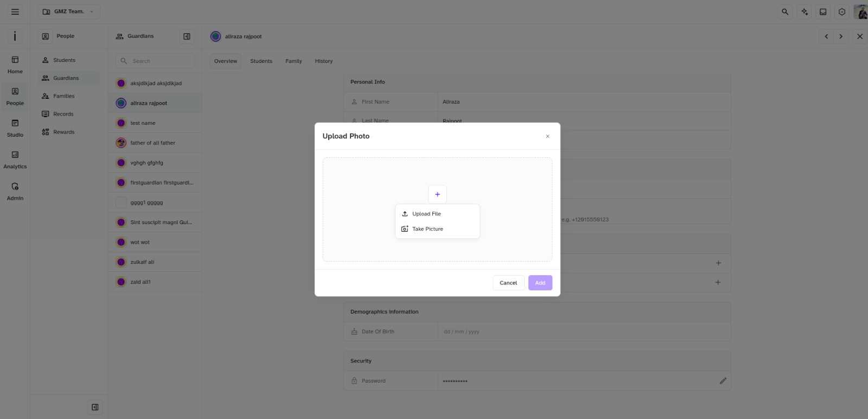
Task: Expand the GMZ Team workspace dropdown
Action: [69, 11]
